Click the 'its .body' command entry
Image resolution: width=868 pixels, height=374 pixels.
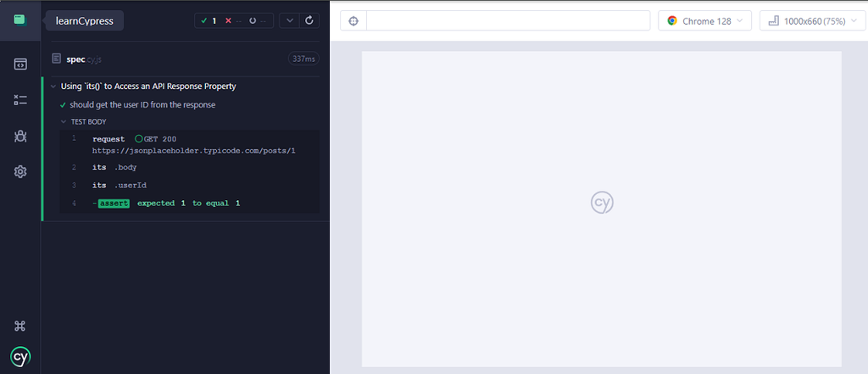(x=189, y=167)
